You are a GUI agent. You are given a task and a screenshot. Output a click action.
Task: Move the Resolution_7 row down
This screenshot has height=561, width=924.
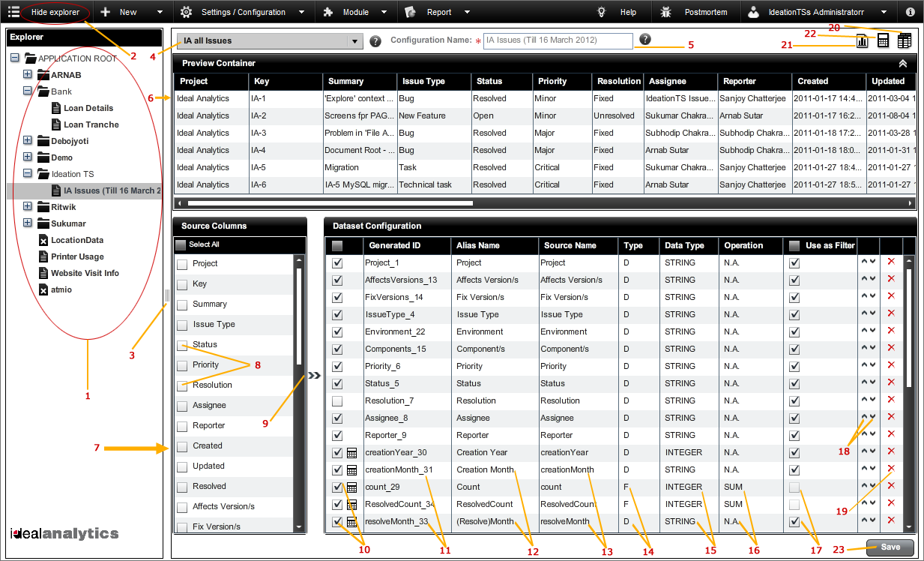click(x=873, y=400)
